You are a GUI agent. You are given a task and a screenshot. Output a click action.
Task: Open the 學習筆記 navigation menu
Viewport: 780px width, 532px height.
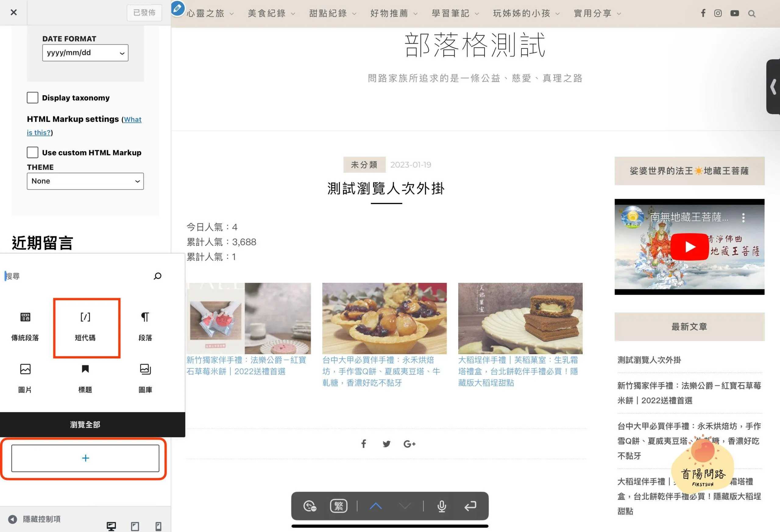[450, 13]
